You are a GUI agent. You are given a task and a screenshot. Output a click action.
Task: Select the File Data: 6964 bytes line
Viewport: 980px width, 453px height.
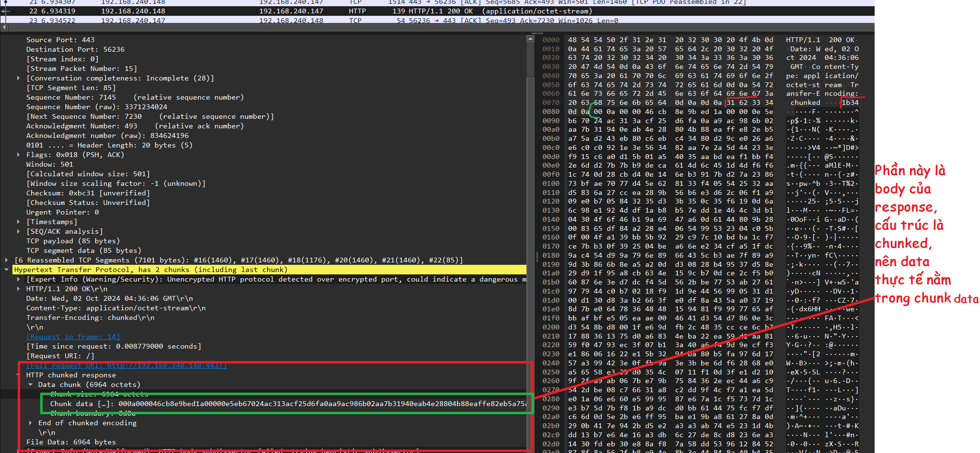(71, 442)
